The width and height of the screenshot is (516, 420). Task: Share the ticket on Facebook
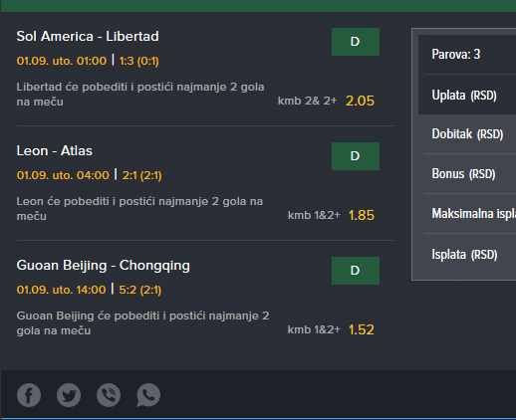coord(29,395)
